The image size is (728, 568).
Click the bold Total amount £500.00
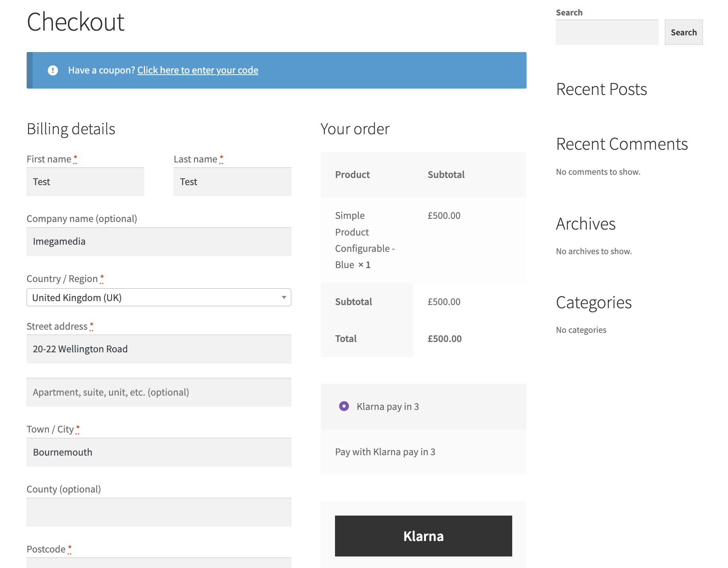[x=444, y=339]
